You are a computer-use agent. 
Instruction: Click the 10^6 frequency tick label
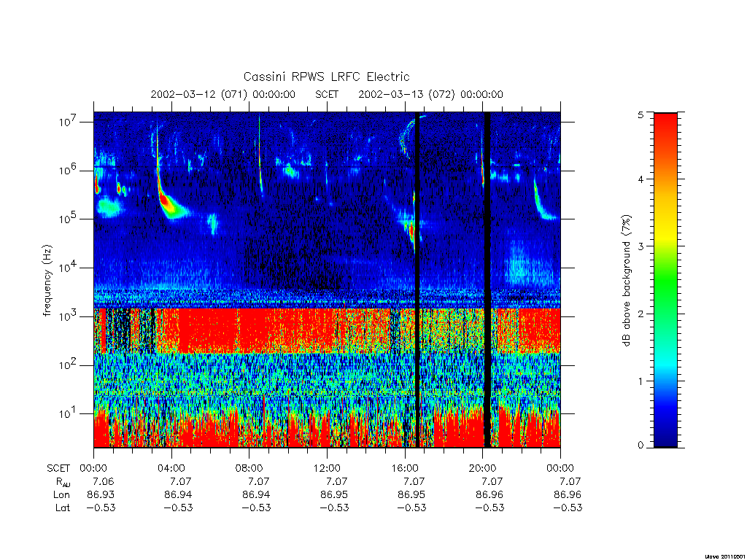click(x=68, y=171)
